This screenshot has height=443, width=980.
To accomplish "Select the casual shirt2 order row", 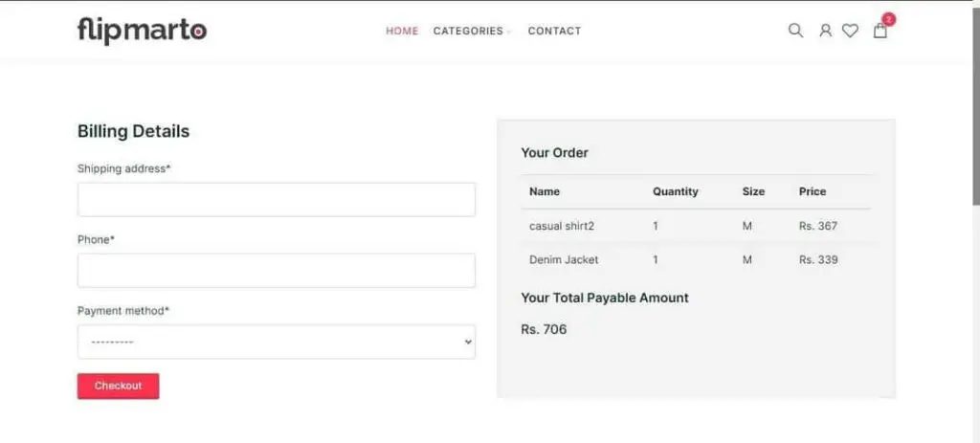I will point(696,226).
